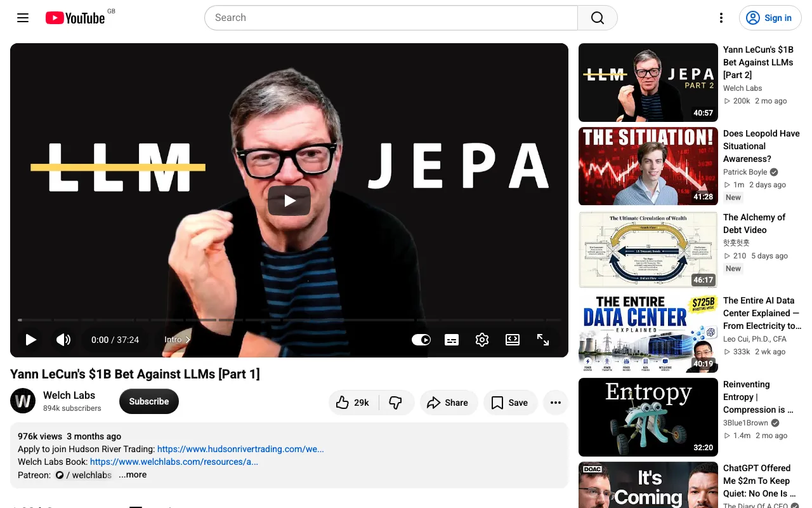Open the Welch Labs channel avatar
The image size is (812, 508).
[23, 401]
